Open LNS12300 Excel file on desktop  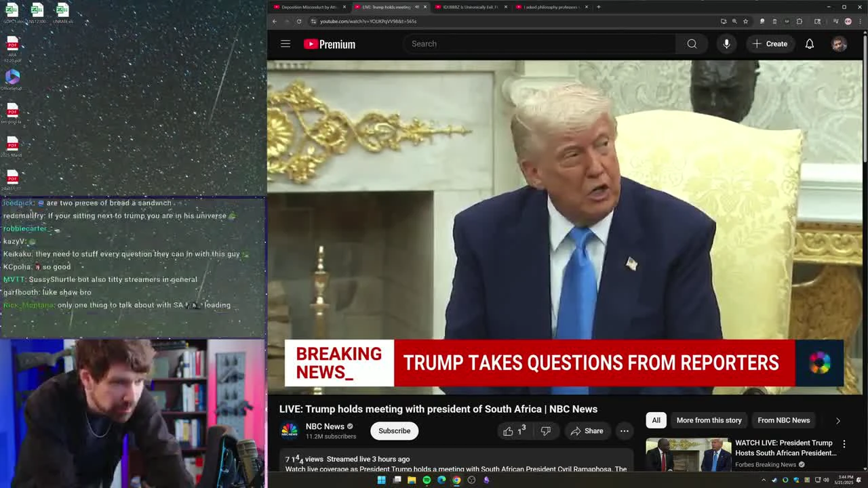[37, 12]
